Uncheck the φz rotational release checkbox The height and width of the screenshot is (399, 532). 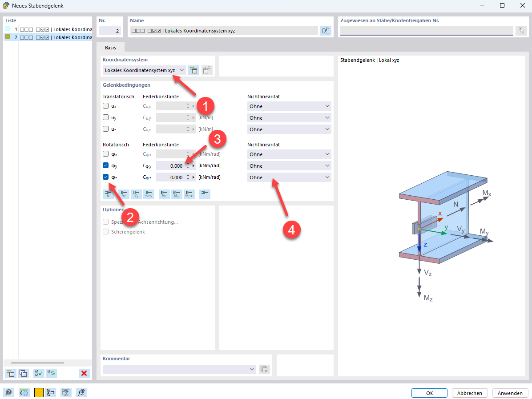(x=105, y=177)
